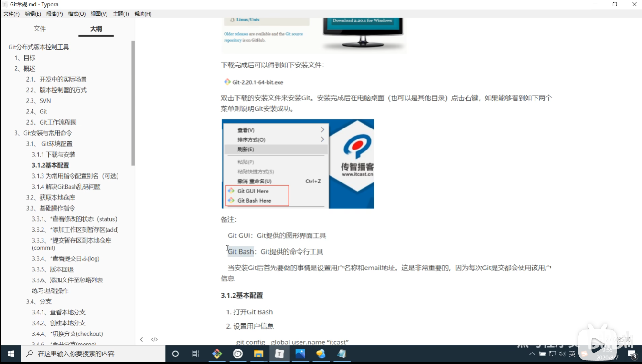
Task: Open the Windows Start menu
Action: coord(11,354)
